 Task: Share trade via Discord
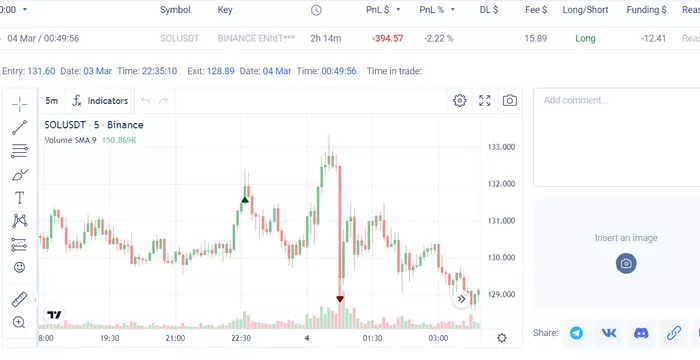click(642, 333)
